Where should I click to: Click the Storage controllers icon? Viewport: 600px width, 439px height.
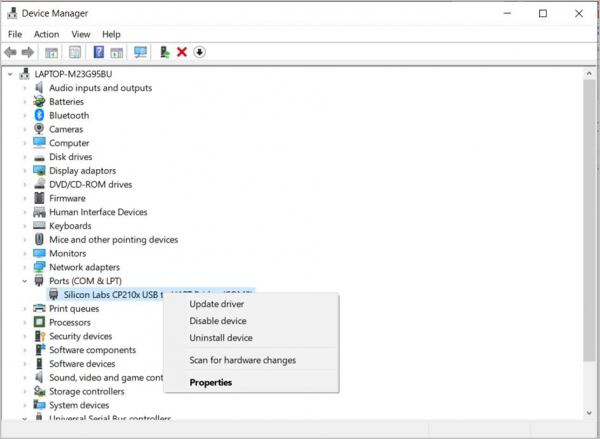tap(39, 391)
